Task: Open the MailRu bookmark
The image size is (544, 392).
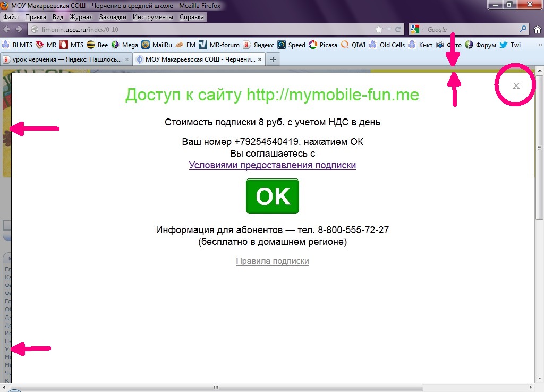Action: click(157, 45)
